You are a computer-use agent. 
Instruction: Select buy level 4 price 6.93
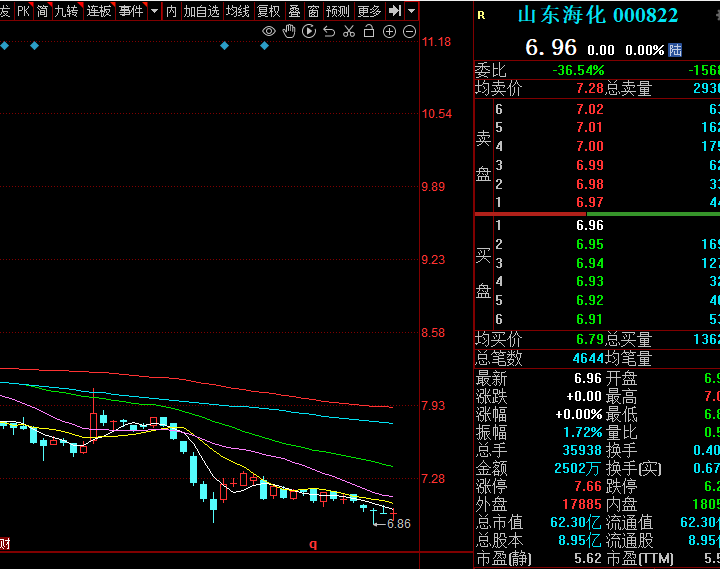[590, 282]
